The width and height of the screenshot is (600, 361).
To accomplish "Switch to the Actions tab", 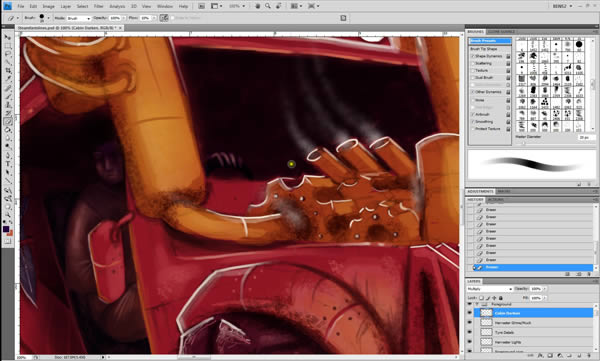I will (x=495, y=200).
